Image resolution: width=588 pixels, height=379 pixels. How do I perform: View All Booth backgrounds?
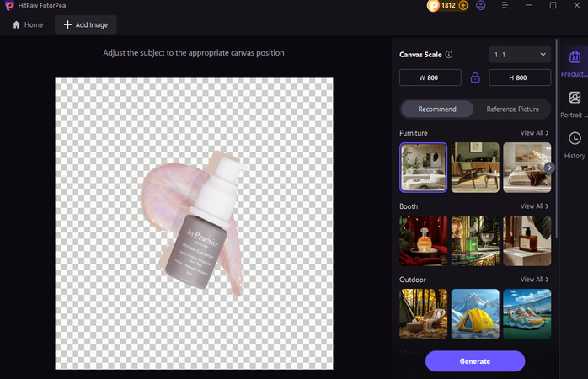[534, 206]
